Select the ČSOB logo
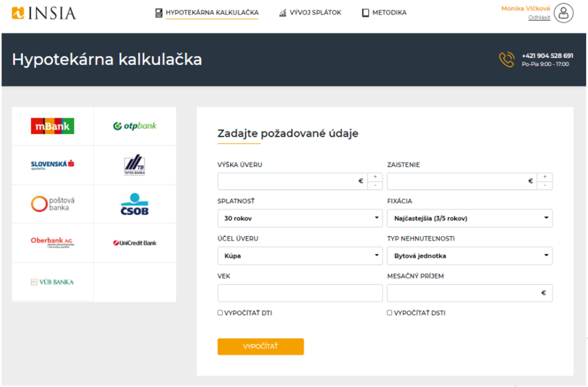The image size is (588, 387). pos(135,204)
